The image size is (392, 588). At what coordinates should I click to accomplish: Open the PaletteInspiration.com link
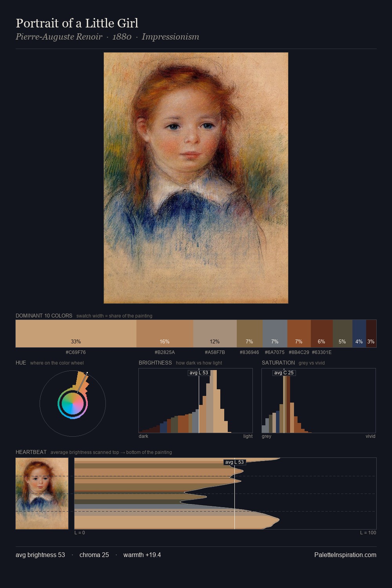(345, 555)
